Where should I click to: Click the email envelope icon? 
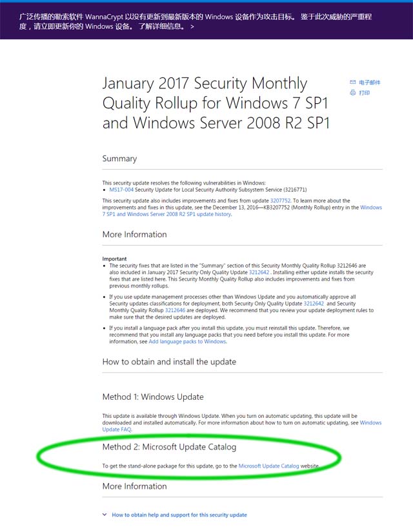tap(352, 82)
